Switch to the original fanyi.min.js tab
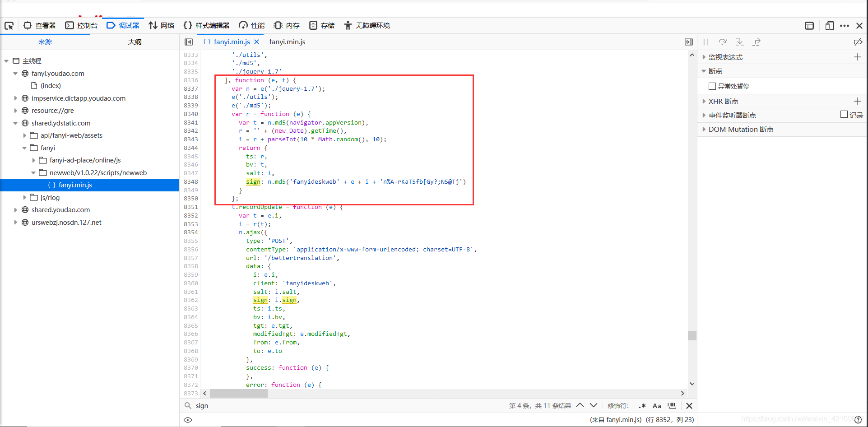This screenshot has height=427, width=868. [x=287, y=42]
